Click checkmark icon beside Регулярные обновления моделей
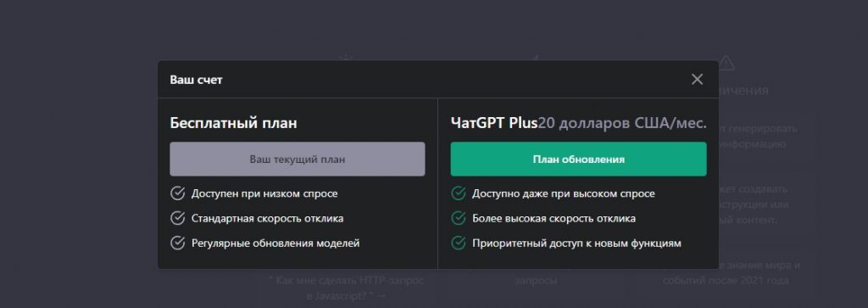The image size is (868, 308). point(177,243)
